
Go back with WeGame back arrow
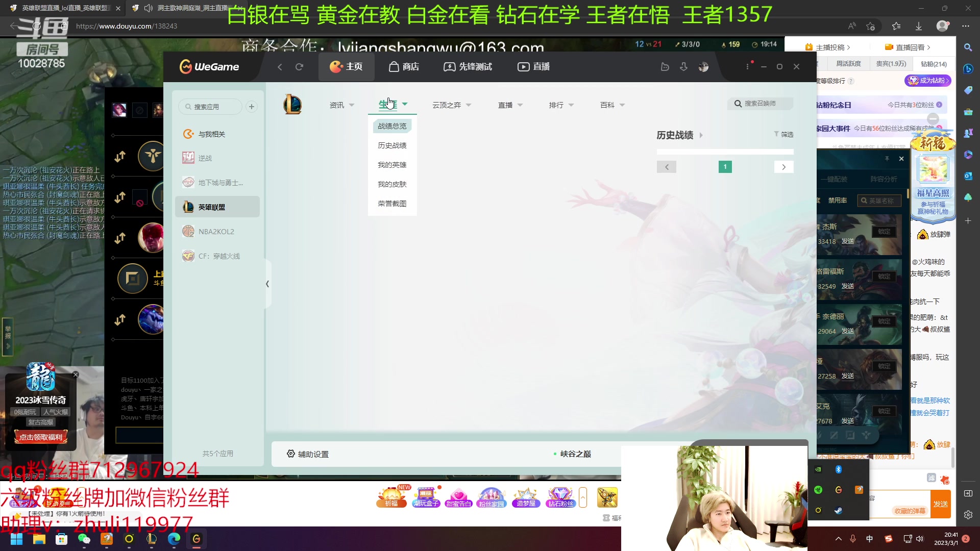[x=280, y=67]
